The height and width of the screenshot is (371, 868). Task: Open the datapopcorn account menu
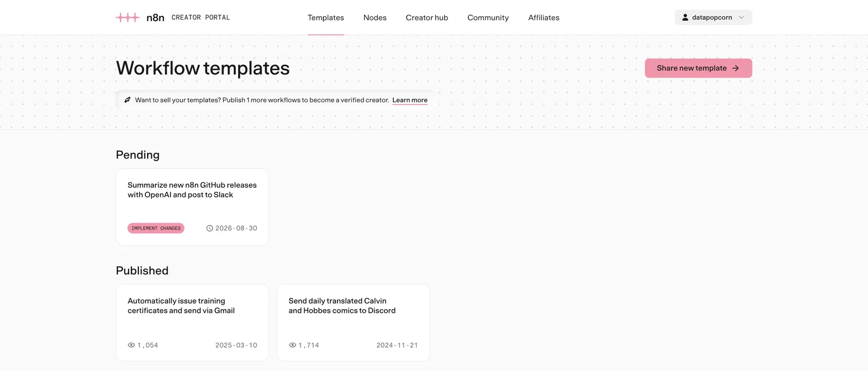tap(713, 17)
